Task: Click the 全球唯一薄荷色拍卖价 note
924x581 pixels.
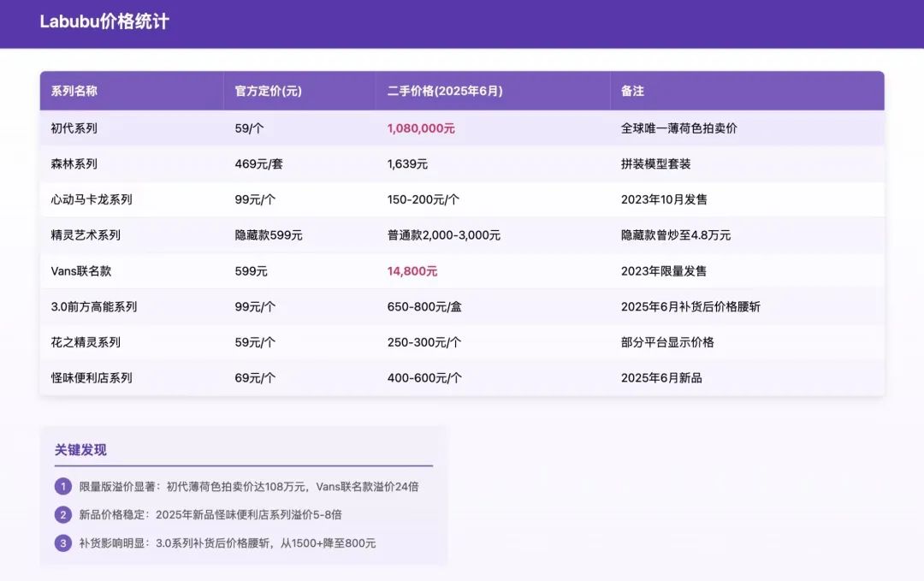Action: [x=678, y=128]
